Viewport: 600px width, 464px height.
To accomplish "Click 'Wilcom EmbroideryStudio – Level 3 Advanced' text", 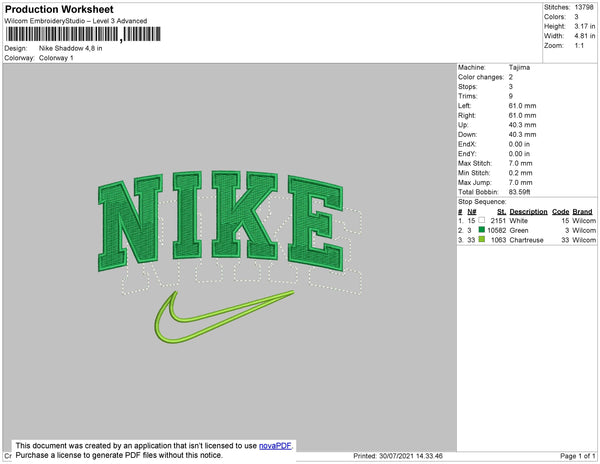I will tap(76, 21).
